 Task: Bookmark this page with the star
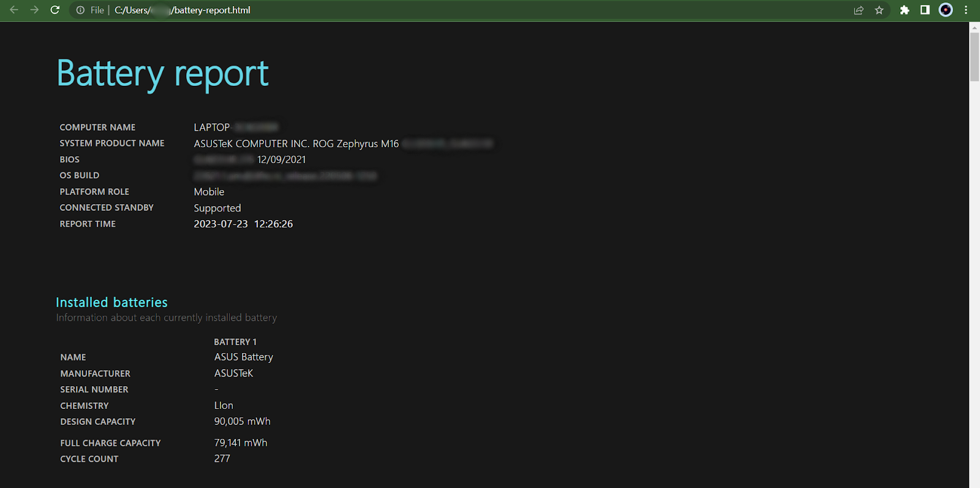(x=879, y=10)
